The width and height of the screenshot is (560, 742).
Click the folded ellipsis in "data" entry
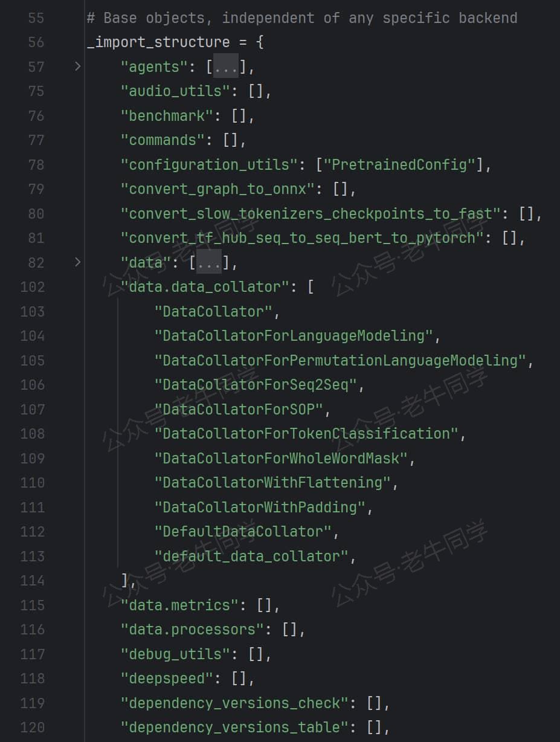210,262
